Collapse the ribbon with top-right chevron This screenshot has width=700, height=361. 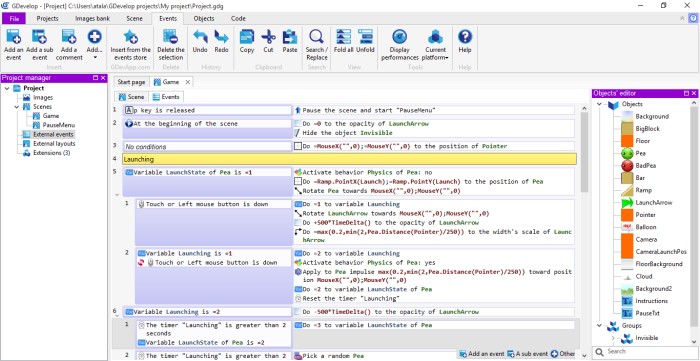pyautogui.click(x=682, y=18)
